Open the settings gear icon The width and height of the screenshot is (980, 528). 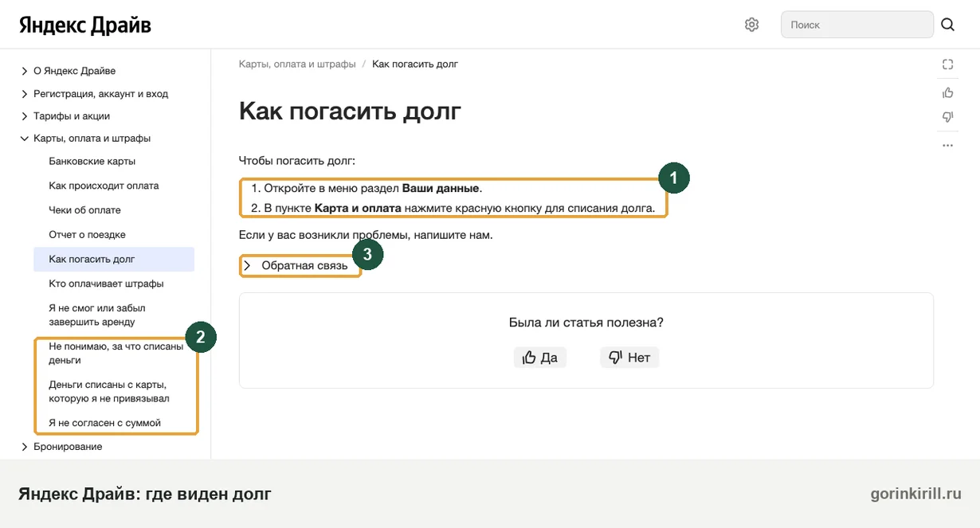[x=751, y=25]
